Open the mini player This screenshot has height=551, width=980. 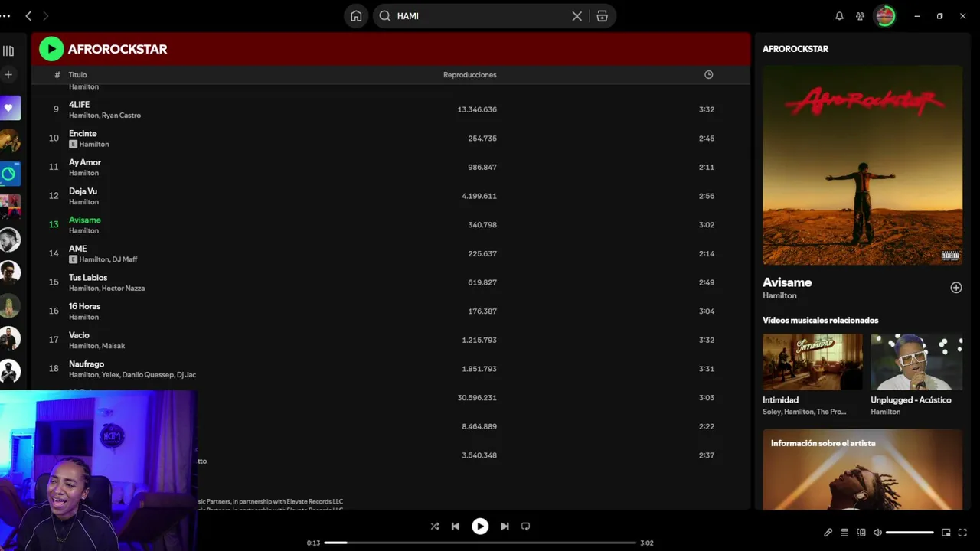pyautogui.click(x=946, y=533)
